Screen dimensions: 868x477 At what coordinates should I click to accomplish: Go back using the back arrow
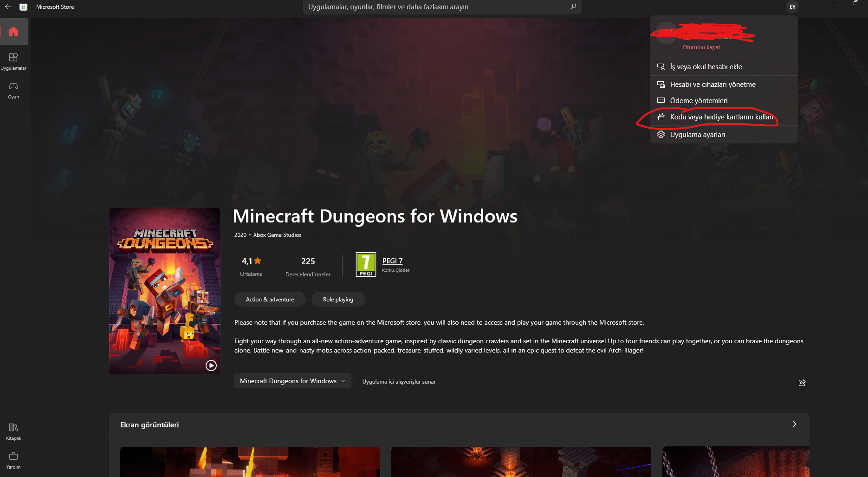click(x=7, y=7)
